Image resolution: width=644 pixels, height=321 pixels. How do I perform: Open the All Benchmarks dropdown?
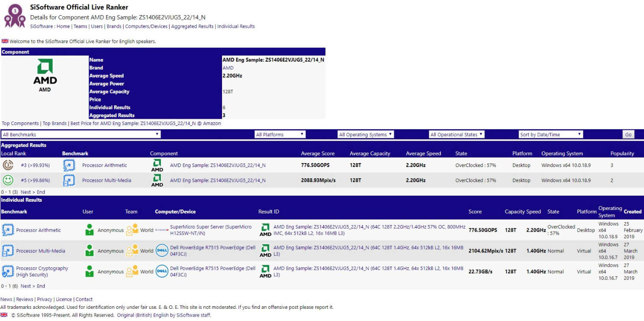81,134
